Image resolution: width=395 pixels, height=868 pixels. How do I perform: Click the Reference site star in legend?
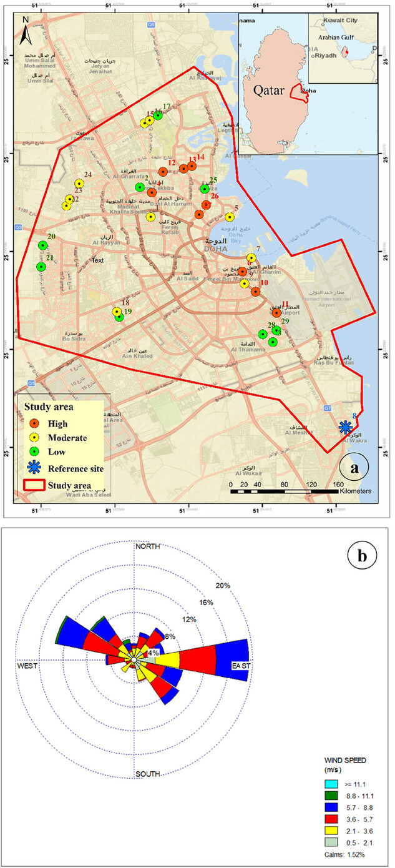35,468
